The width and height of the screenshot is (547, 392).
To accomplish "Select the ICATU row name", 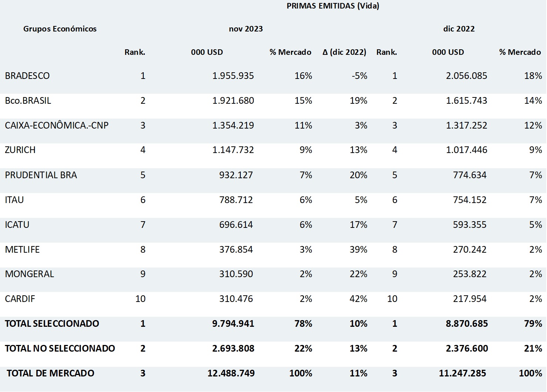I will [x=17, y=225].
